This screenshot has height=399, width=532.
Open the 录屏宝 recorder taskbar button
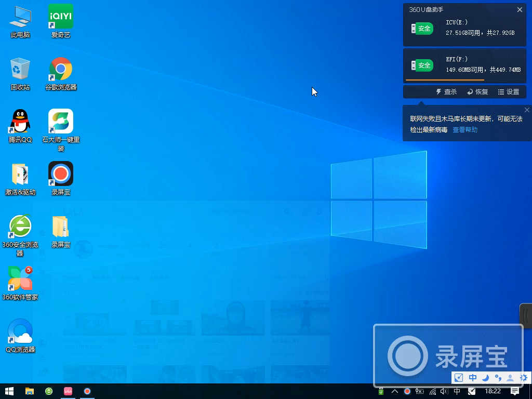(87, 391)
